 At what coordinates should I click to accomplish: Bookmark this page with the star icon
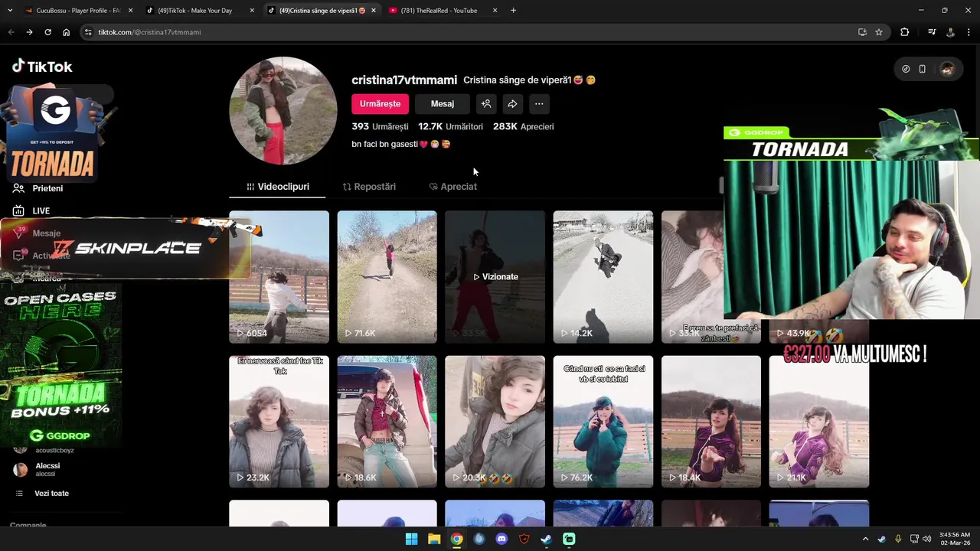click(x=879, y=32)
